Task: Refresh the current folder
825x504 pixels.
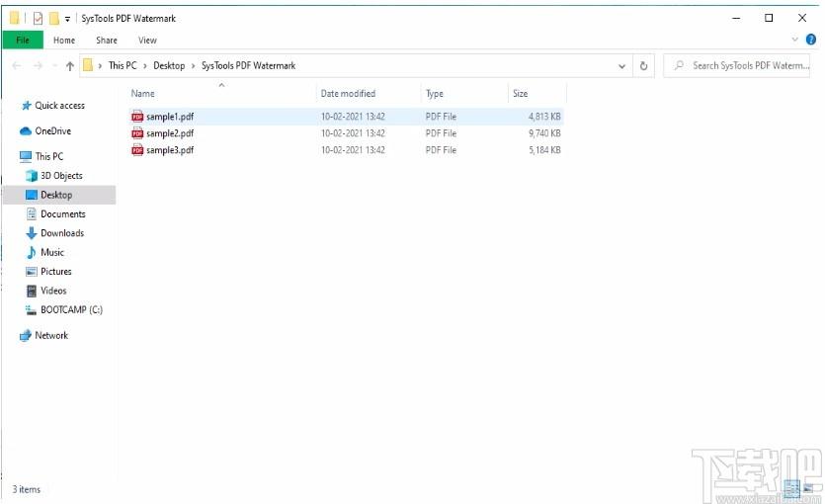Action: (643, 66)
